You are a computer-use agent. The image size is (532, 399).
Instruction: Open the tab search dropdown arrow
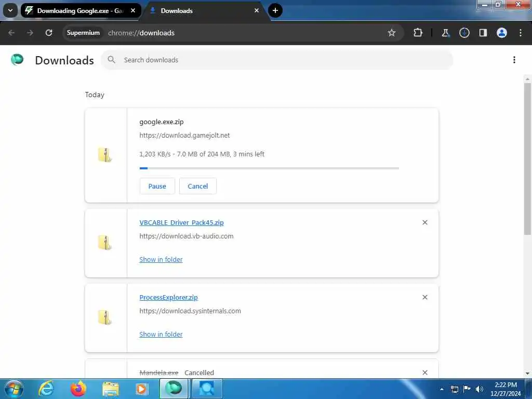(10, 10)
